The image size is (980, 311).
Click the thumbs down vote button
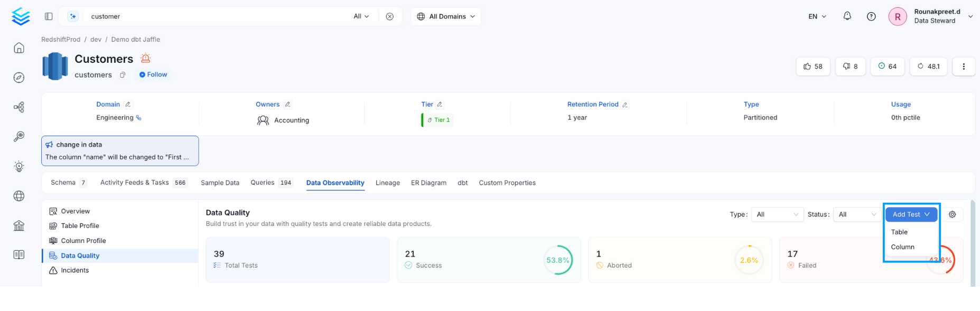(x=850, y=67)
